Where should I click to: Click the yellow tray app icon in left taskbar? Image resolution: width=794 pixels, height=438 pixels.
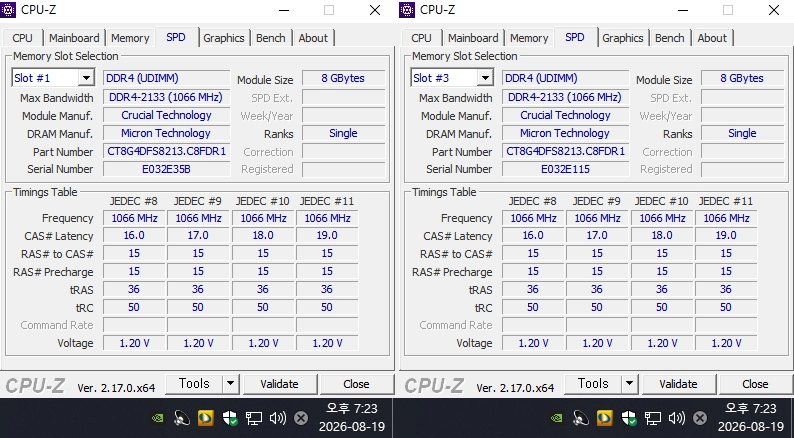tap(206, 418)
